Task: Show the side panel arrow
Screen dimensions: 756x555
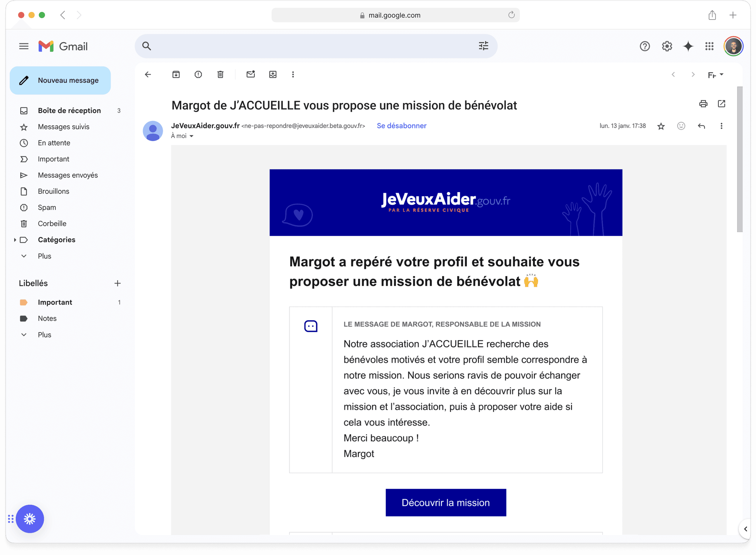Action: click(x=746, y=529)
